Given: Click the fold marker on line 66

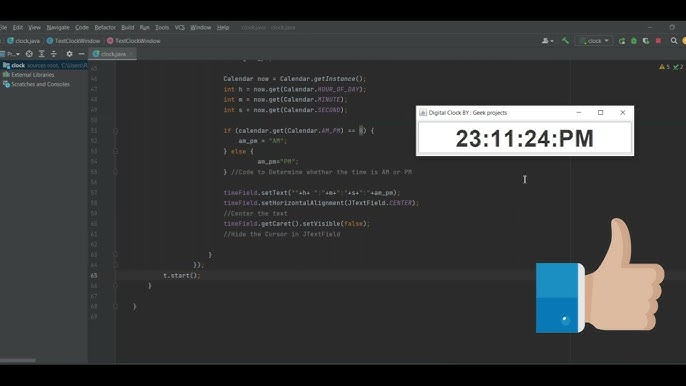Looking at the screenshot, I should (116, 285).
